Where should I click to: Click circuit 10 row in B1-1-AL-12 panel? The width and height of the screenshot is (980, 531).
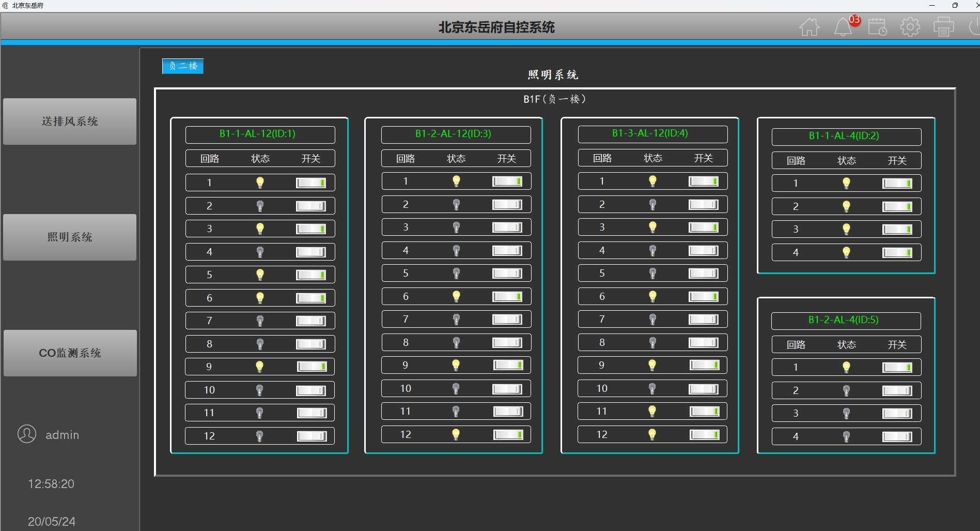[260, 390]
